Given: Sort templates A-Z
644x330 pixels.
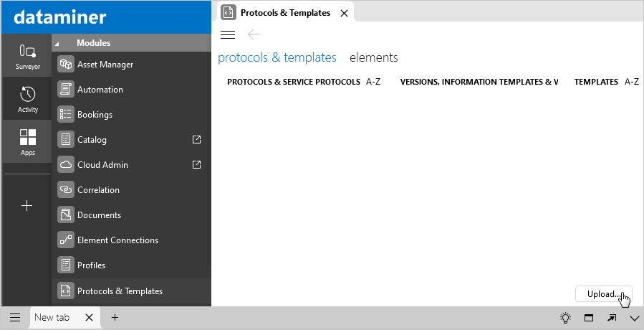Looking at the screenshot, I should coord(632,82).
